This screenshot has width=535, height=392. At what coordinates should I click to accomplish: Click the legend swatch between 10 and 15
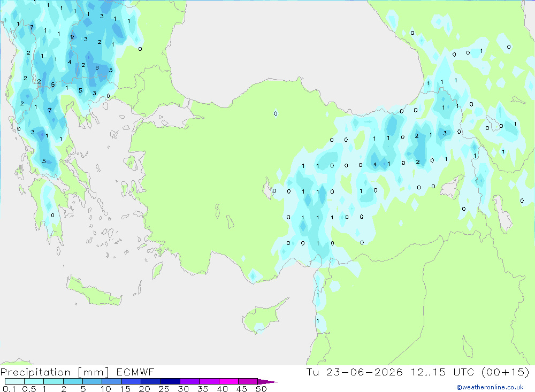[x=112, y=381]
